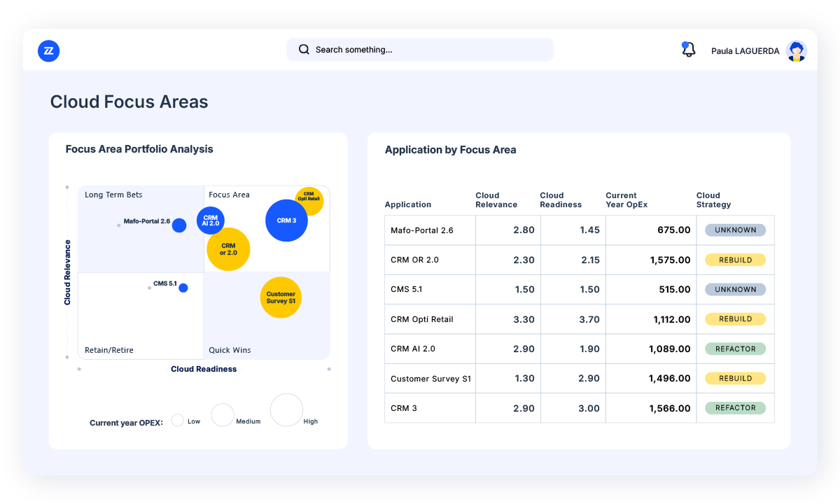The height and width of the screenshot is (504, 840).
Task: Click Focus Area Portfolio Analysis heading
Action: pyautogui.click(x=139, y=149)
